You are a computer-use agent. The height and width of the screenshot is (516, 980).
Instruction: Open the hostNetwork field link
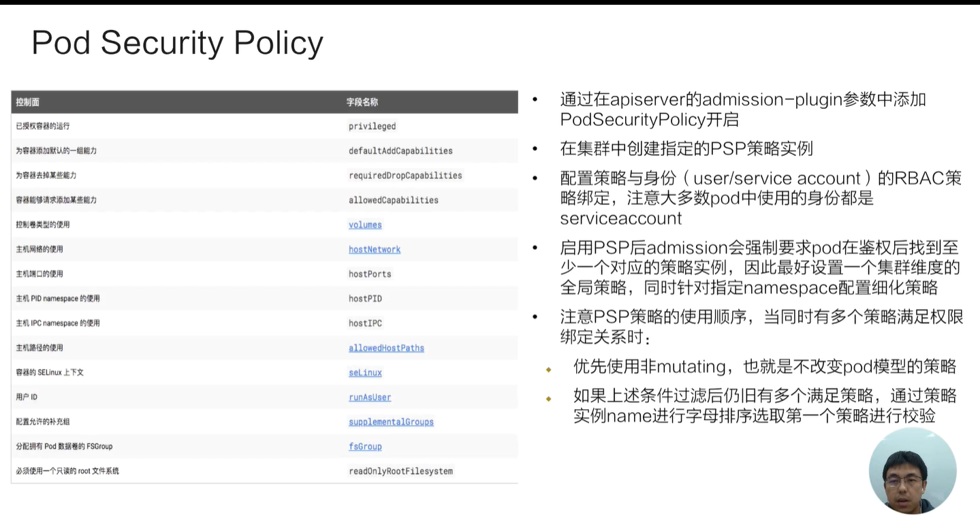375,249
